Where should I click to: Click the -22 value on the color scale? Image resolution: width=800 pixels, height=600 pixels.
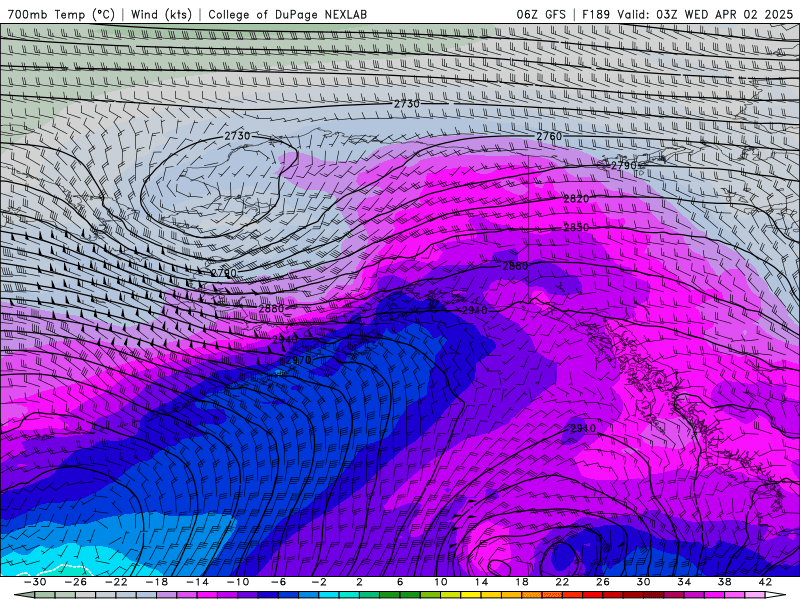116,582
